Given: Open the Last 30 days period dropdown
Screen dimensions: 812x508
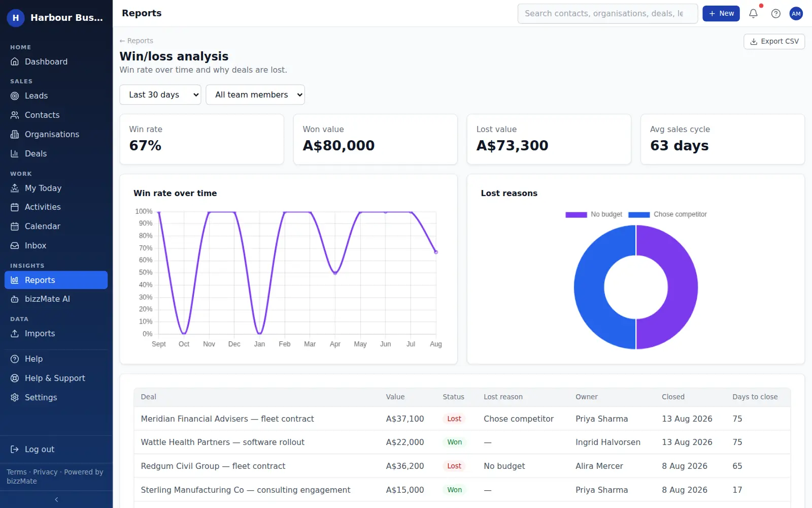Looking at the screenshot, I should pos(160,94).
